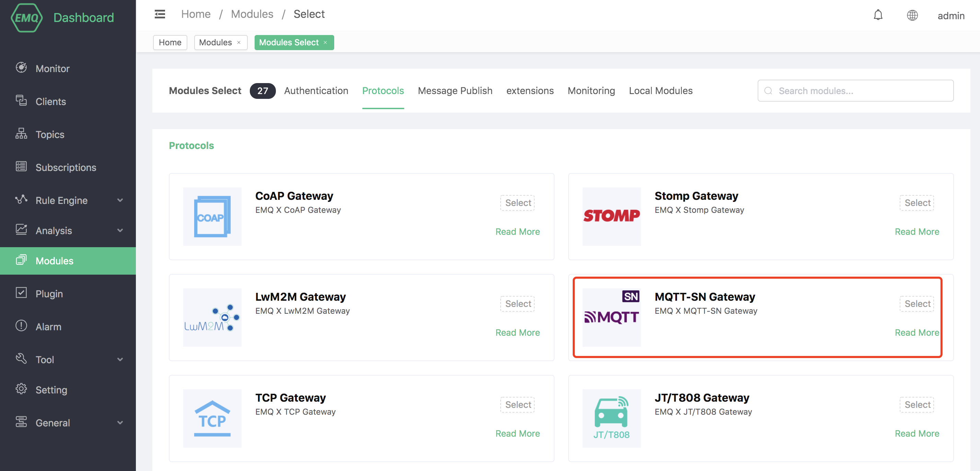Read more about JT/T808 Gateway

click(917, 433)
